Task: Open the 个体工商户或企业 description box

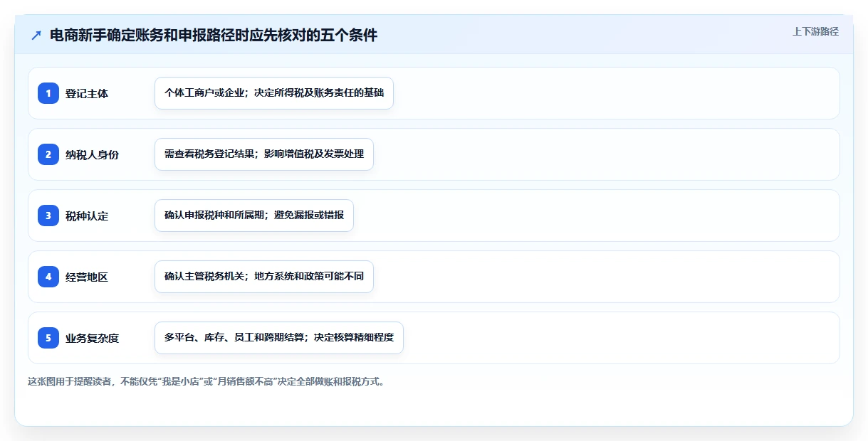Action: pyautogui.click(x=274, y=93)
